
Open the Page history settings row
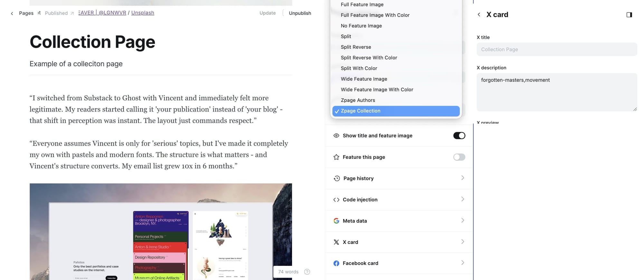tap(399, 178)
